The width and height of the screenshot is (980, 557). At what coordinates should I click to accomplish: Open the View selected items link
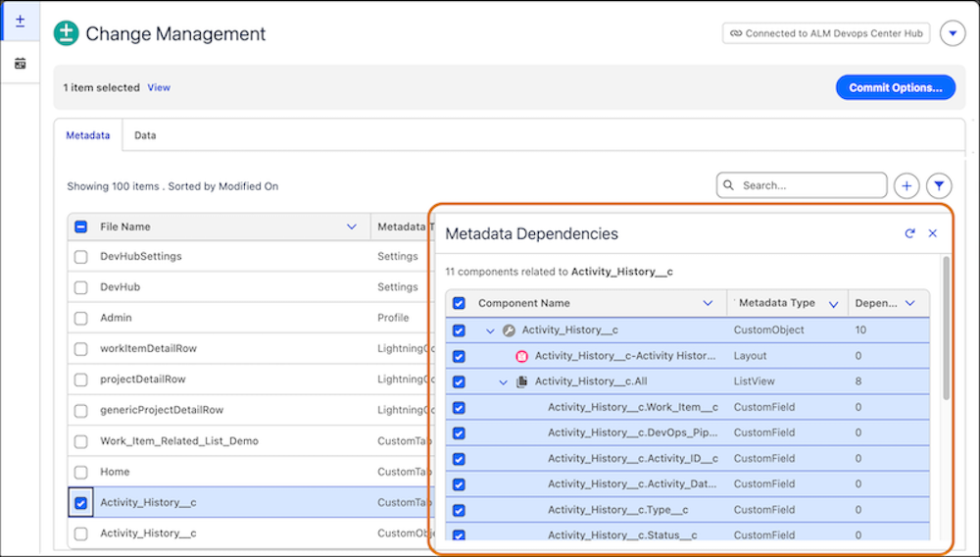point(159,87)
